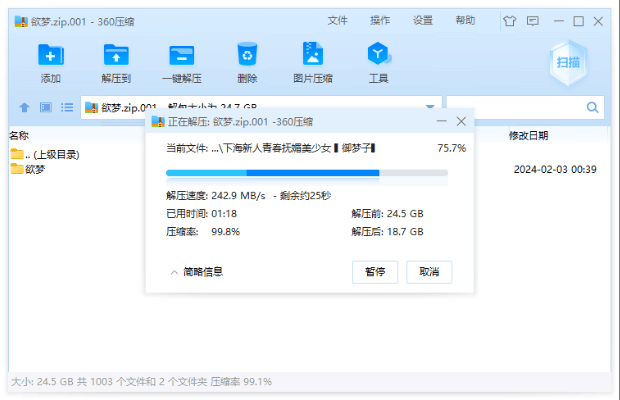Viewport: 620px width, 400px height.
Task: Open the 工具 (Tools) icon
Action: click(378, 54)
